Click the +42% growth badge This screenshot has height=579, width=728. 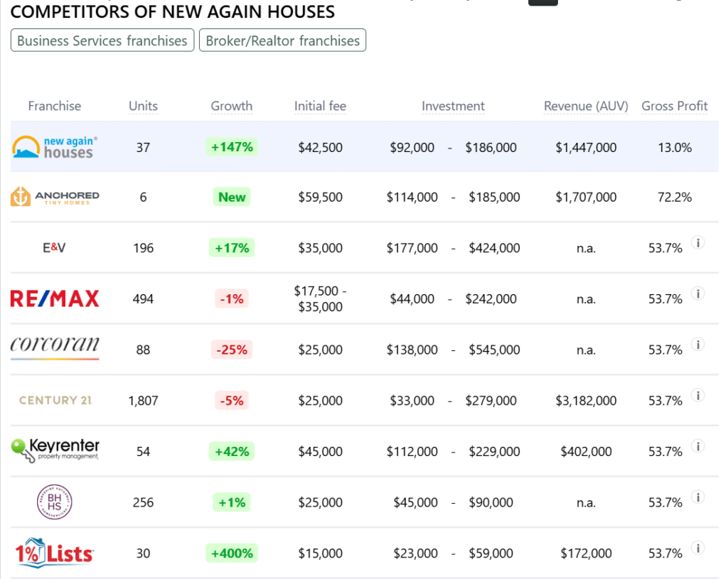232,451
